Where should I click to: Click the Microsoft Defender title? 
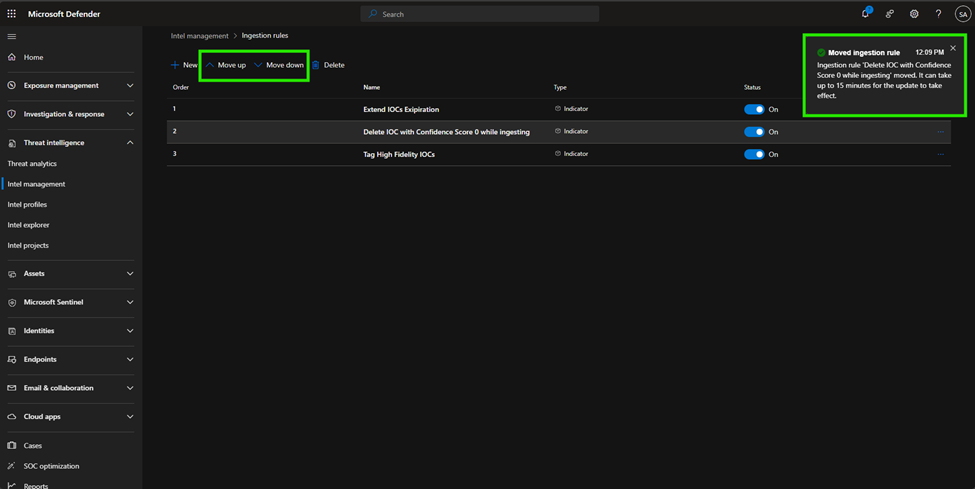tap(64, 14)
